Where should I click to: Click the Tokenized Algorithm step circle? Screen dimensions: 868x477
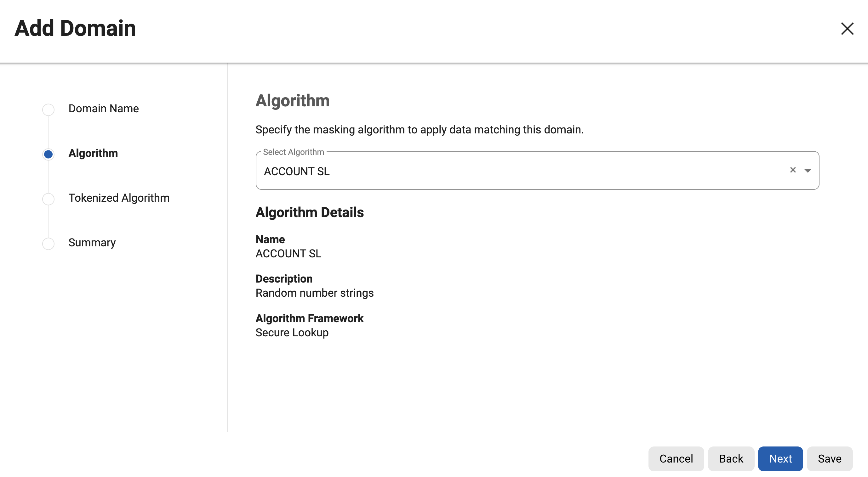coord(48,199)
